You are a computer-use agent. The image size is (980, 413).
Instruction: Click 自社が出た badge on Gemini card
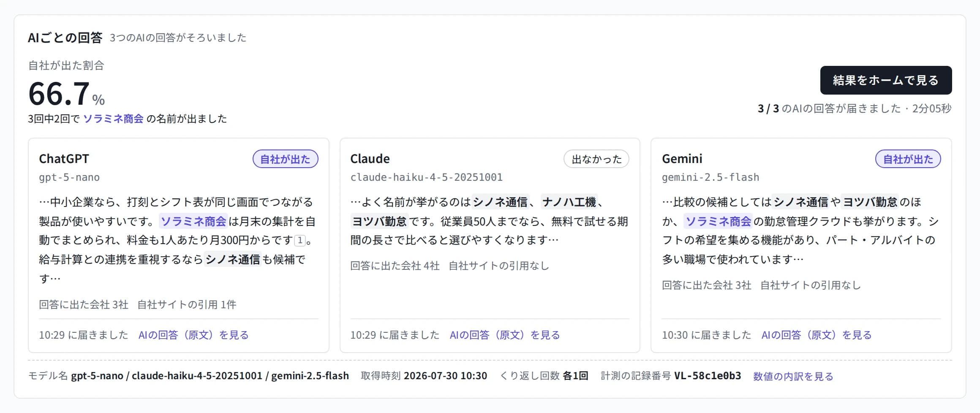click(x=908, y=159)
